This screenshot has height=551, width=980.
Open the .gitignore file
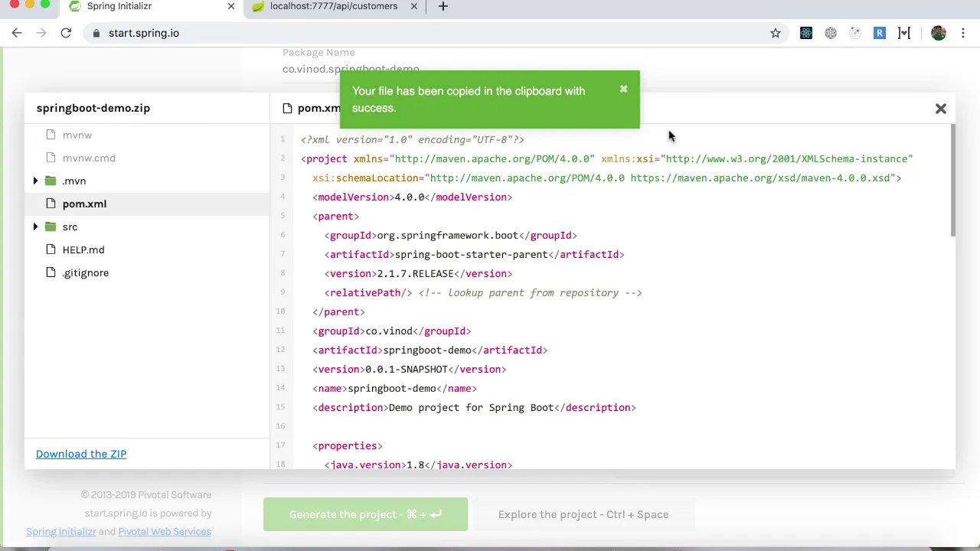point(86,272)
